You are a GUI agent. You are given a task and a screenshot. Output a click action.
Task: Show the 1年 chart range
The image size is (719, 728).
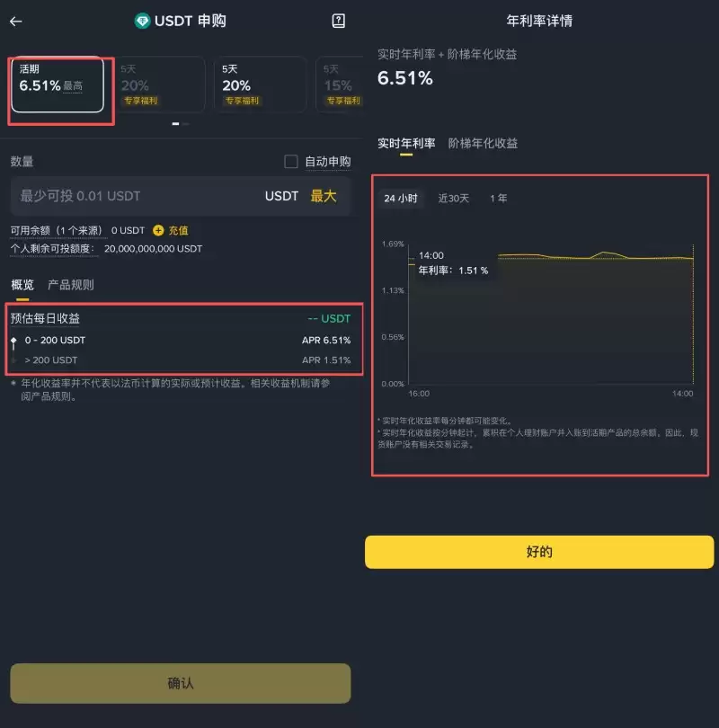[498, 199]
